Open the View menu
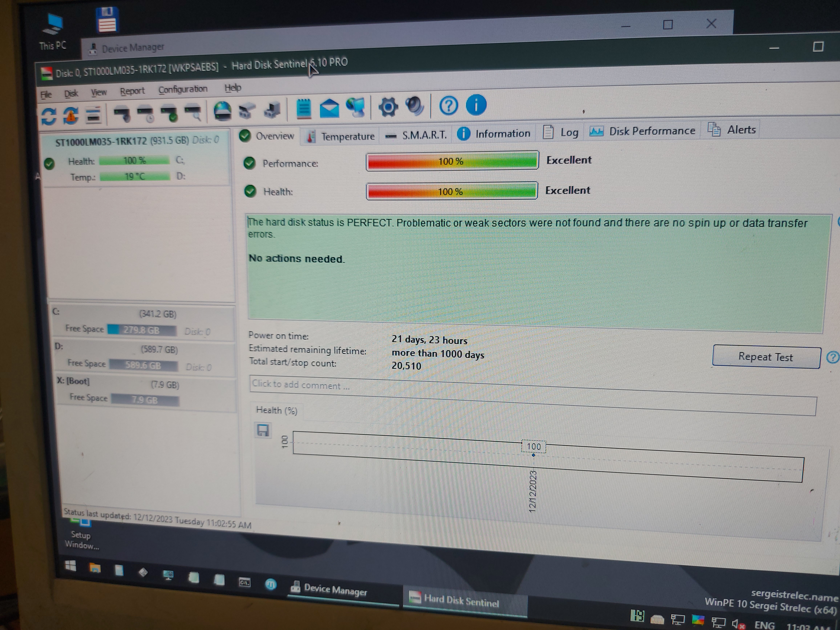The height and width of the screenshot is (630, 840). click(x=99, y=92)
